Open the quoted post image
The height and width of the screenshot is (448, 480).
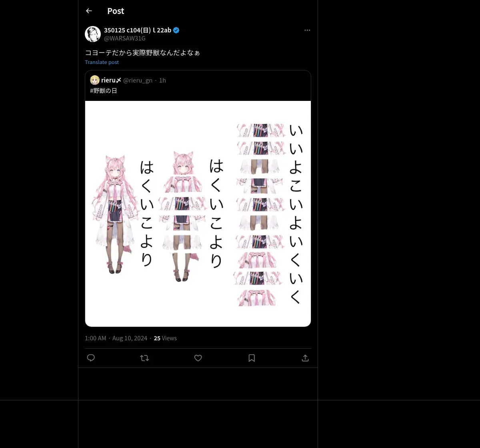[198, 214]
